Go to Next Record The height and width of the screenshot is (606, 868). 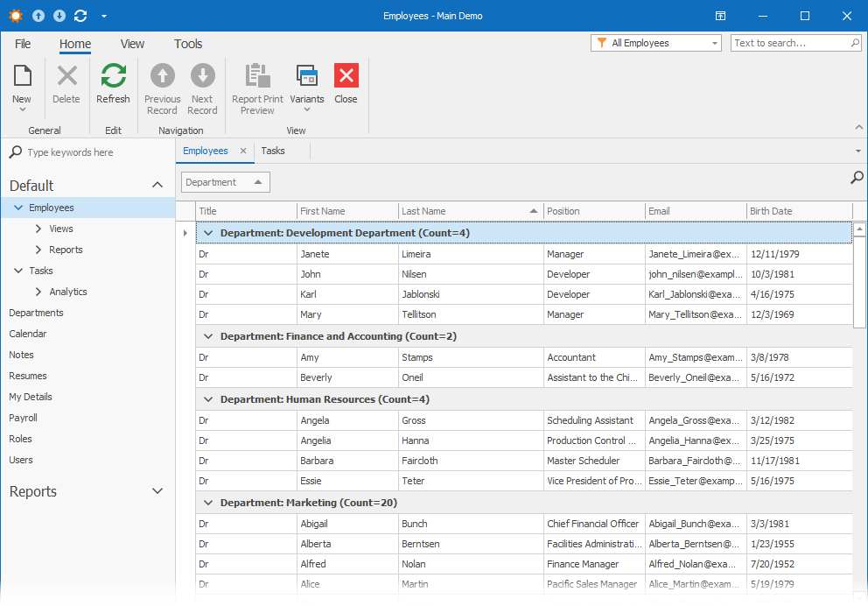pos(203,88)
